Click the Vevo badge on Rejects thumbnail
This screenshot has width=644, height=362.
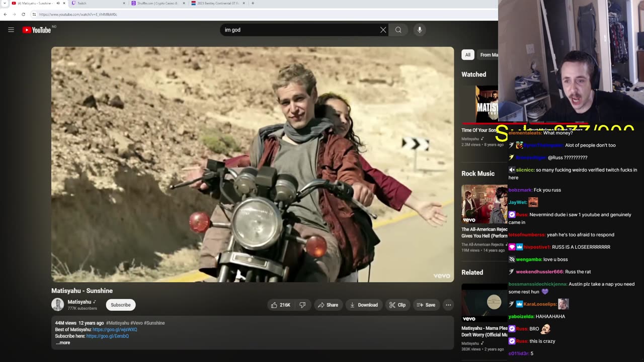(469, 220)
